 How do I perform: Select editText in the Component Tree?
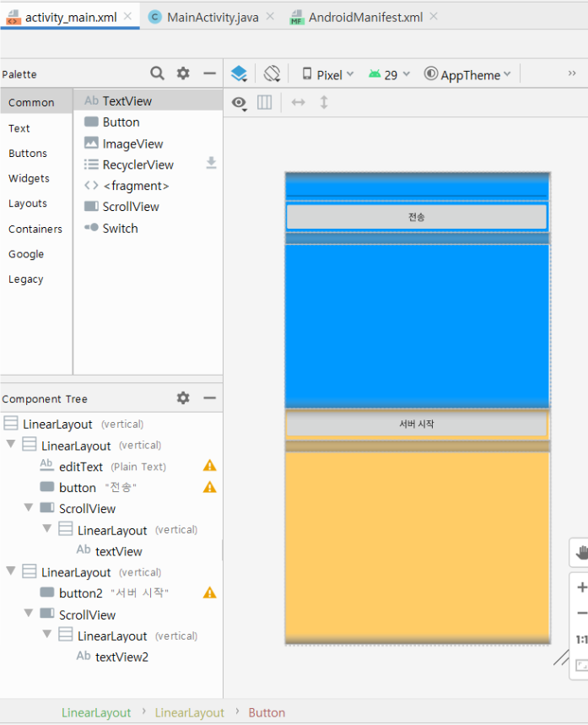point(111,466)
